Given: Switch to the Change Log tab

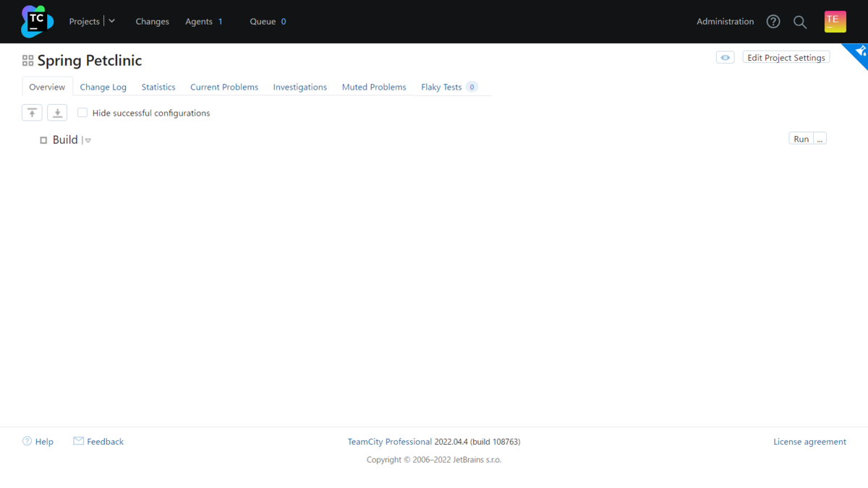Looking at the screenshot, I should coord(103,87).
